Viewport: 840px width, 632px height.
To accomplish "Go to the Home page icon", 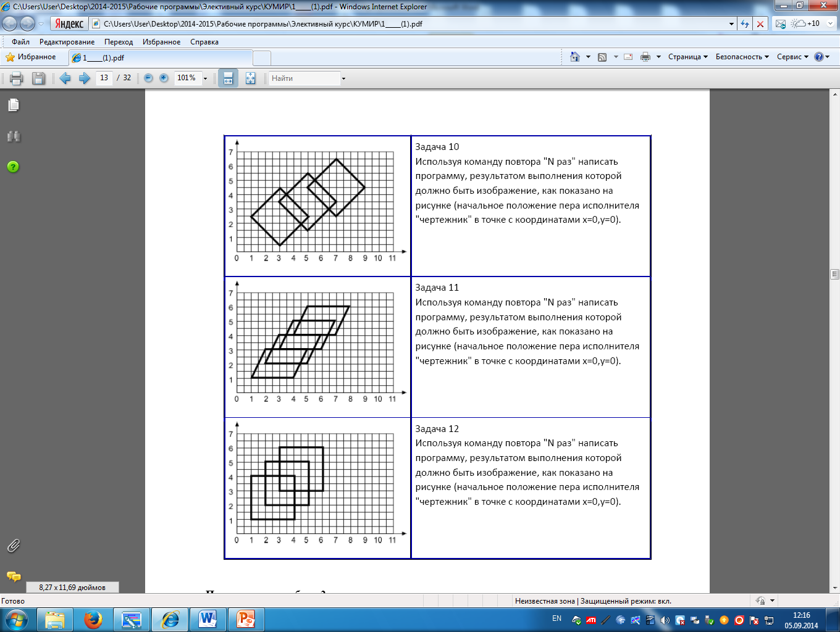I will (575, 57).
